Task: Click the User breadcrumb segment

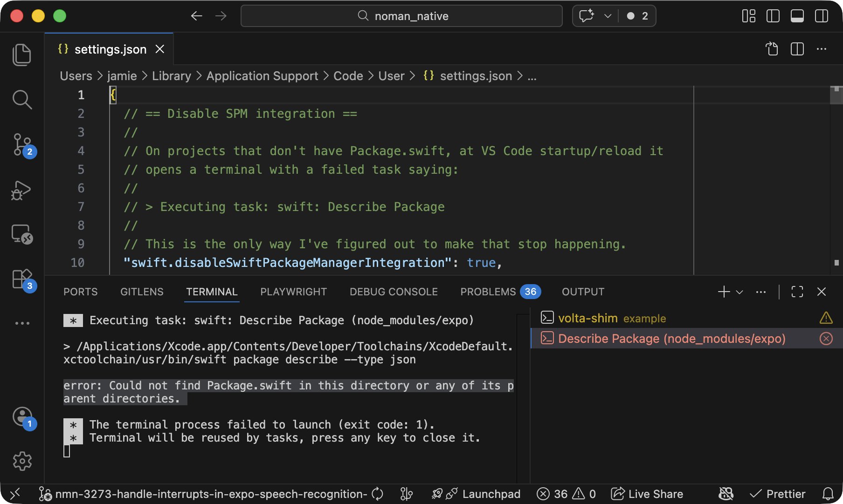Action: pyautogui.click(x=391, y=76)
